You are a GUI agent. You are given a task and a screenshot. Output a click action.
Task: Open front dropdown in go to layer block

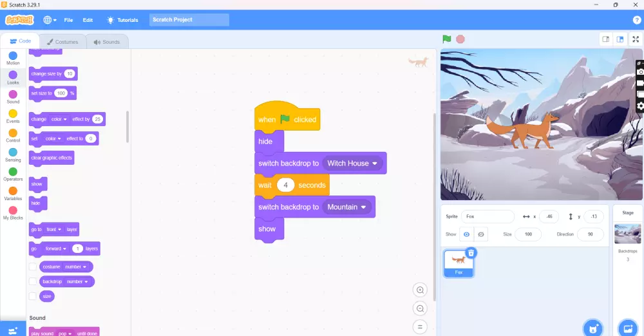(54, 229)
